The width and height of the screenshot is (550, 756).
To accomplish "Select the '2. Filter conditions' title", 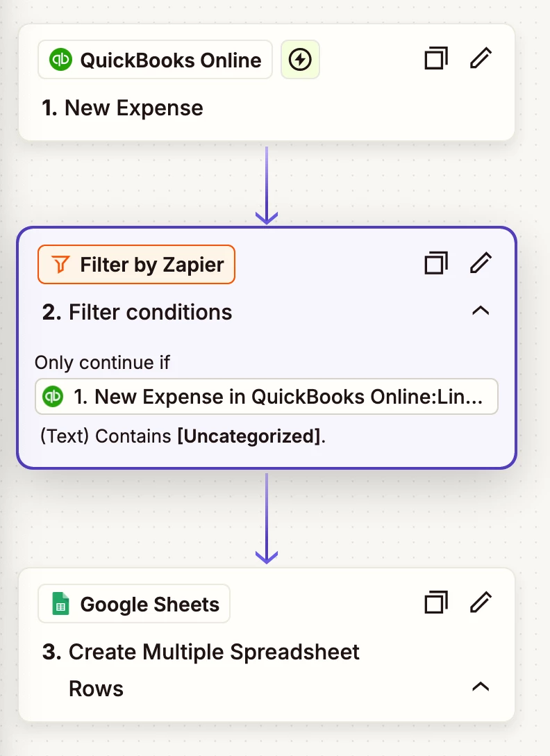I will coord(137,312).
